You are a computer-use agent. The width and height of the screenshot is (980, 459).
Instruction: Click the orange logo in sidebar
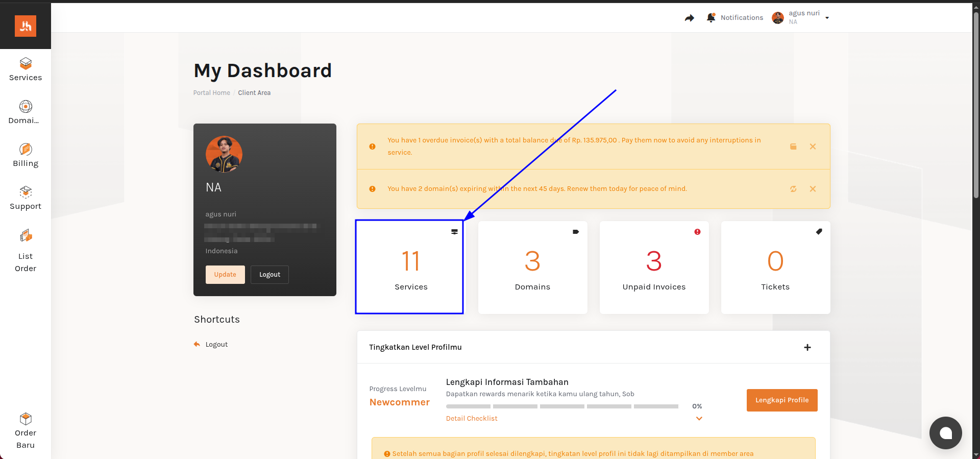click(26, 26)
